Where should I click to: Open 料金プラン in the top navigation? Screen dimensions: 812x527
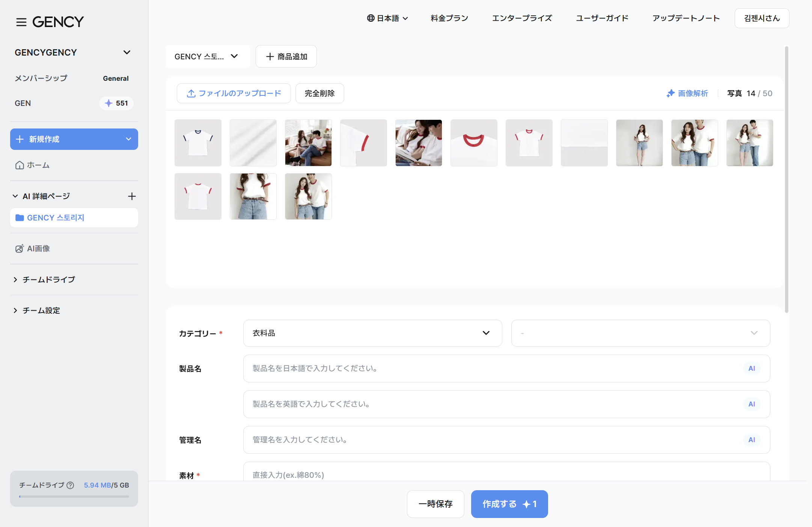(449, 18)
